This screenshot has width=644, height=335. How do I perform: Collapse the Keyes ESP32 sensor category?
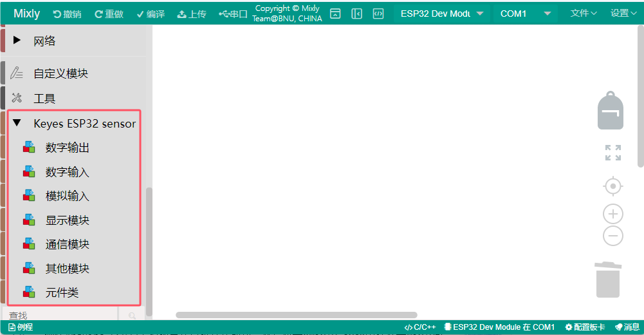pos(17,123)
